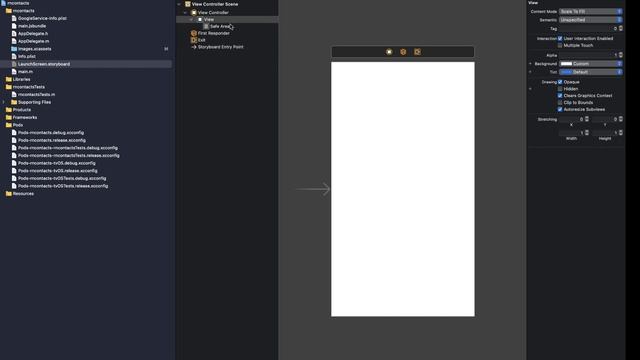Select the Safe Area icon in outline
The width and height of the screenshot is (640, 360).
click(206, 26)
